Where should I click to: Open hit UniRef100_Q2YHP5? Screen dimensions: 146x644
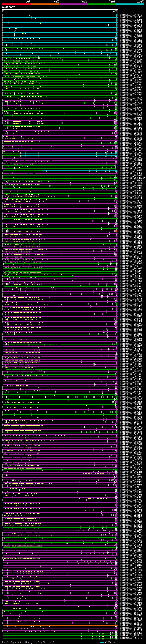[131, 17]
